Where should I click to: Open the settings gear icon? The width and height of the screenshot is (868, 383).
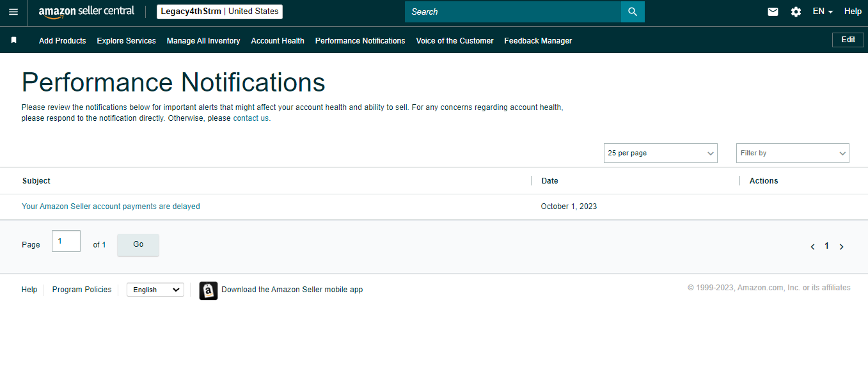(x=796, y=12)
